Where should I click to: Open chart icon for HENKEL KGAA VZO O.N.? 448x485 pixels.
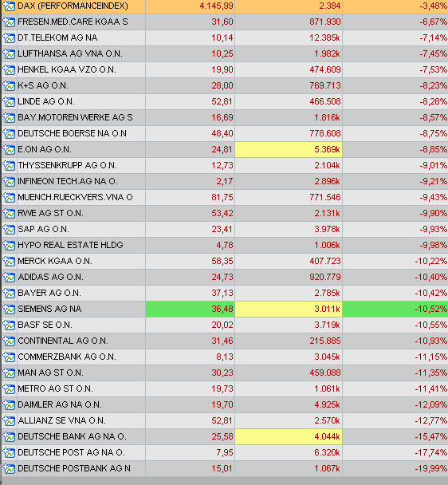10,70
